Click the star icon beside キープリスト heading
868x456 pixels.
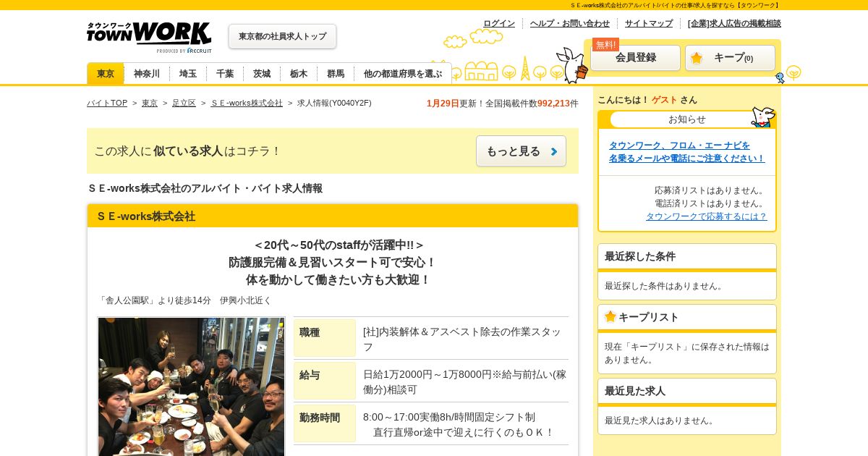pos(610,316)
